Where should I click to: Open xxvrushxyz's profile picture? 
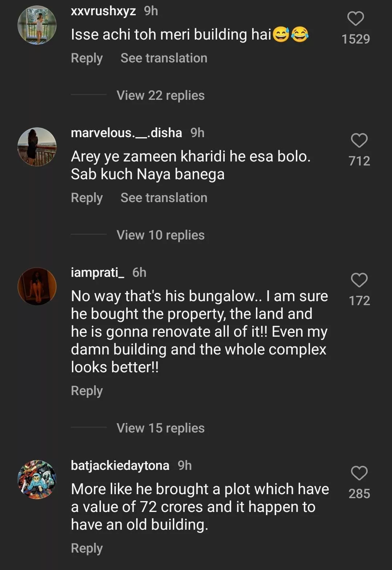37,25
